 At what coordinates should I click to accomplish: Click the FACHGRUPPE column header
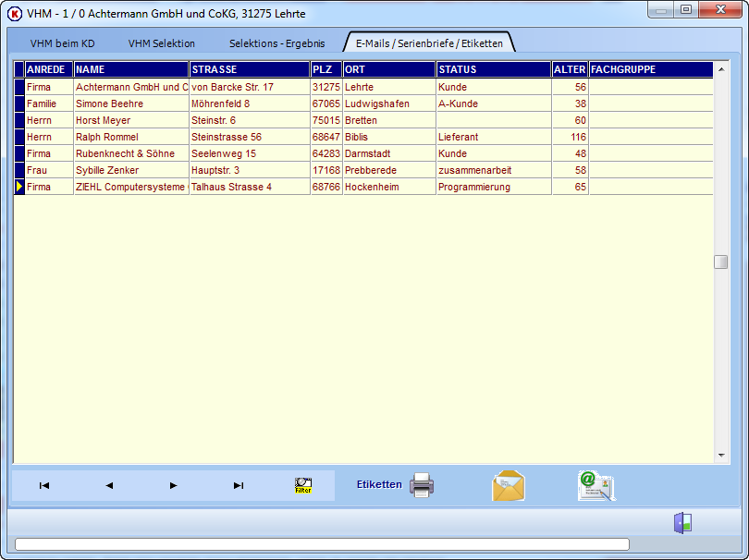(651, 69)
